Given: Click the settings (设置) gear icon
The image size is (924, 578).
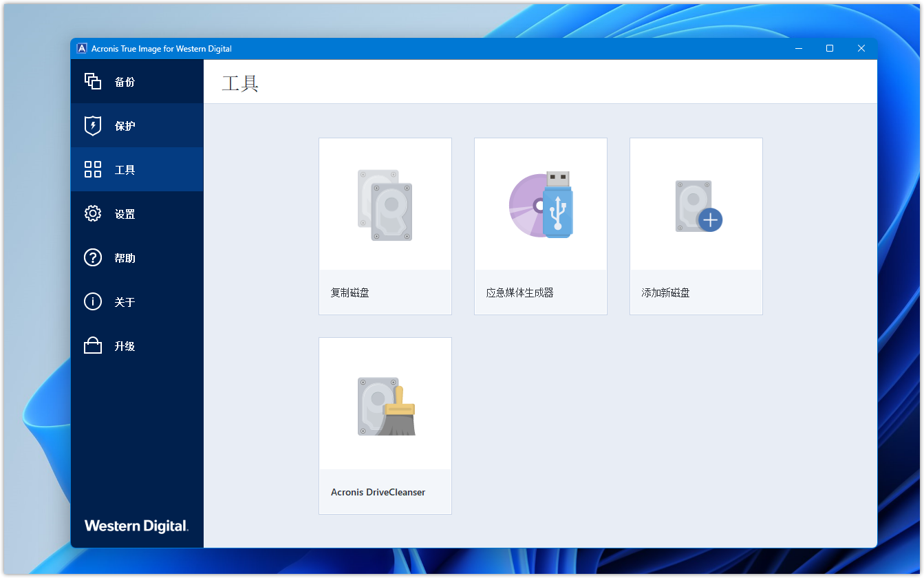Looking at the screenshot, I should point(93,213).
